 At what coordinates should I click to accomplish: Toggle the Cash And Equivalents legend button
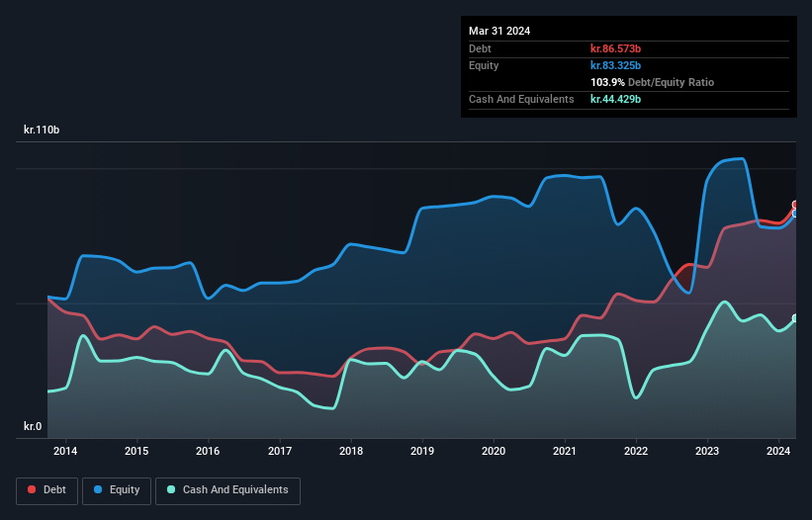227,490
